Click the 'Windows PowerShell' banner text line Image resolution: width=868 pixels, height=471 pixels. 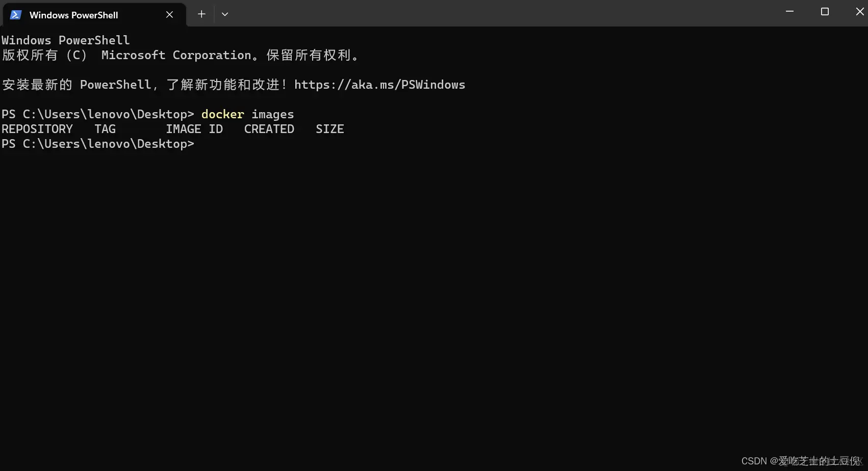(x=66, y=40)
